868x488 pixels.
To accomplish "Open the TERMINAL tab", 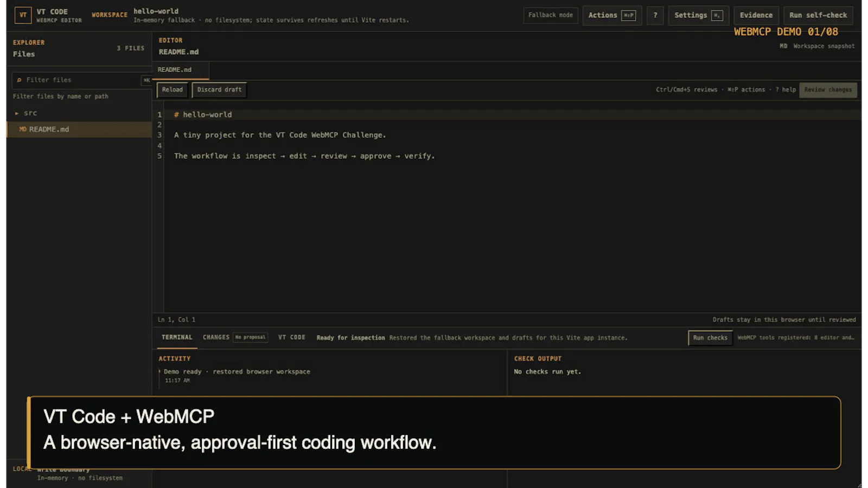I will (x=177, y=337).
